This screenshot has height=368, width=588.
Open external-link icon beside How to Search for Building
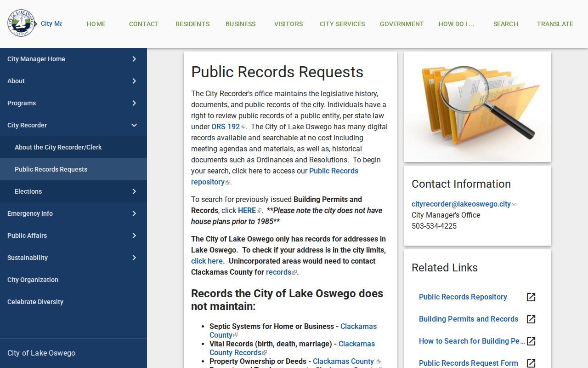pyautogui.click(x=531, y=341)
